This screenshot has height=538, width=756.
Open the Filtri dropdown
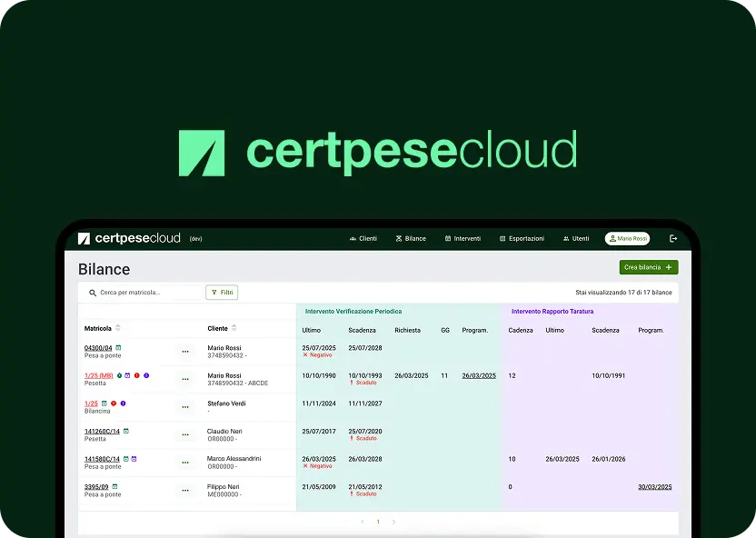[222, 292]
